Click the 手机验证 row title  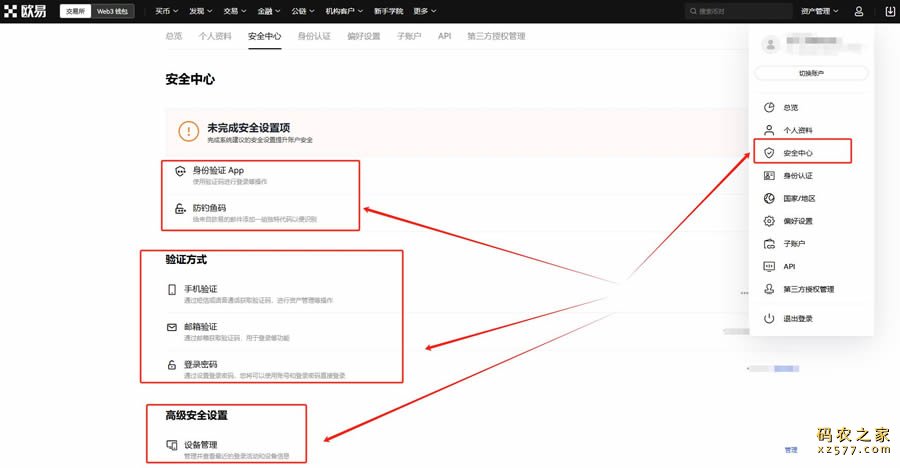point(200,289)
